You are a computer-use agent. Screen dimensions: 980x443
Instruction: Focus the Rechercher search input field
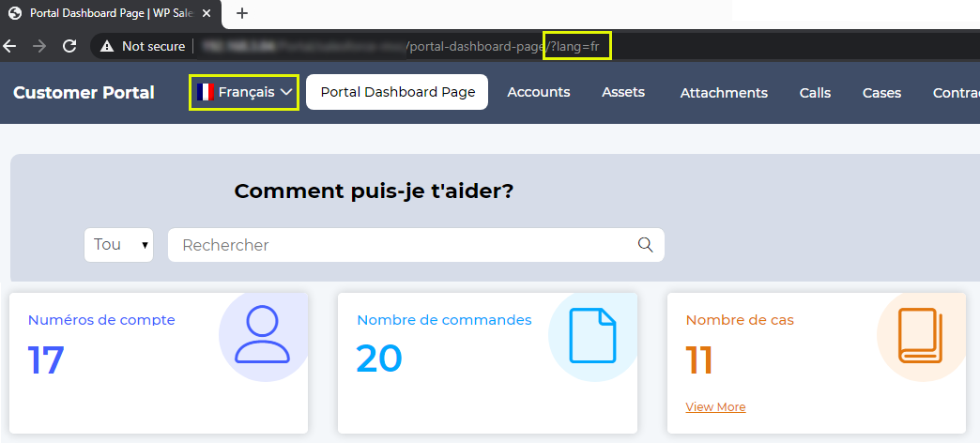click(x=404, y=245)
